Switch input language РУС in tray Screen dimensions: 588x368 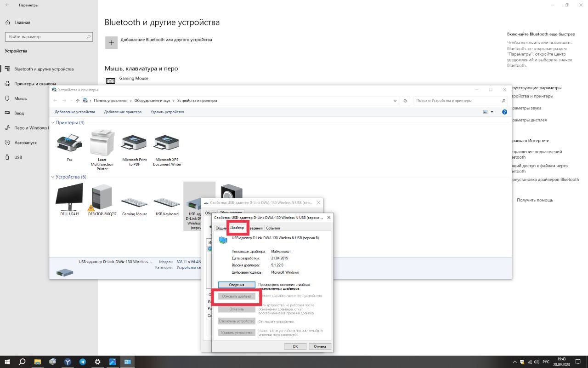pos(546,362)
